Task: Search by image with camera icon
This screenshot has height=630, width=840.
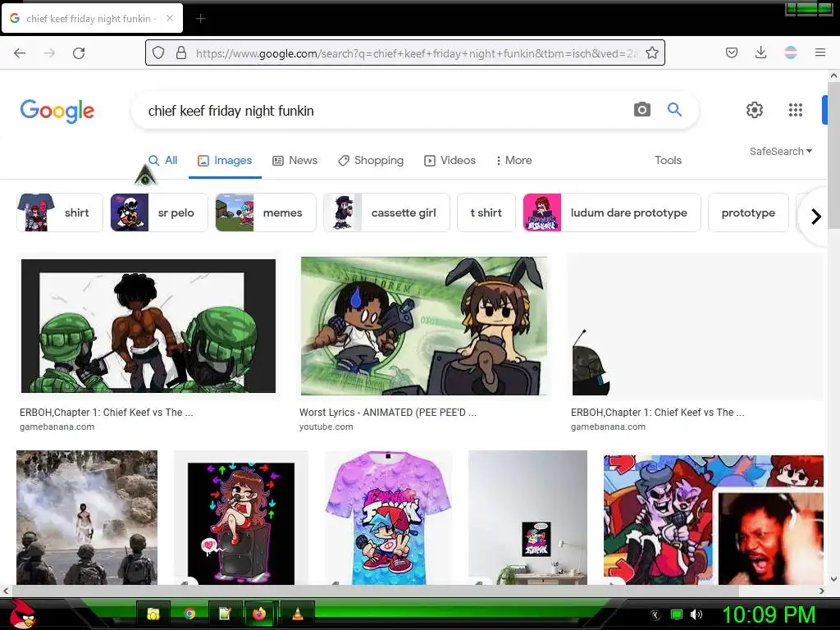Action: 641,110
